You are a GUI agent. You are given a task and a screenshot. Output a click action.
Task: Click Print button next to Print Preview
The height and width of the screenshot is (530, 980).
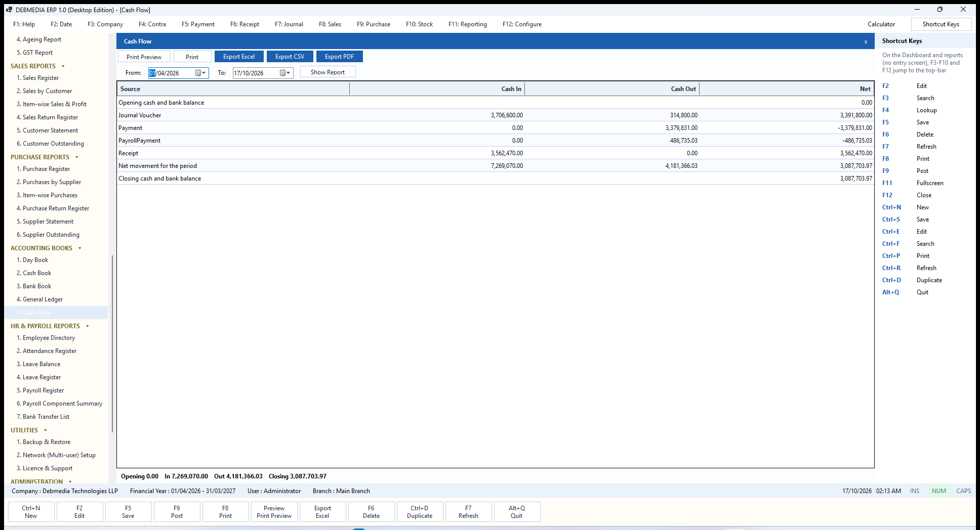click(192, 57)
